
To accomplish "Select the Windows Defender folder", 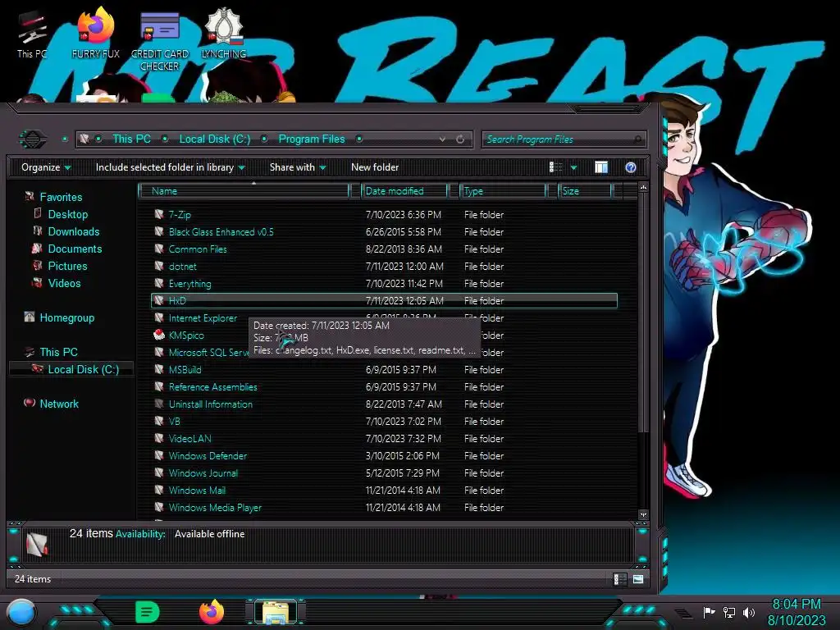I will click(x=208, y=455).
